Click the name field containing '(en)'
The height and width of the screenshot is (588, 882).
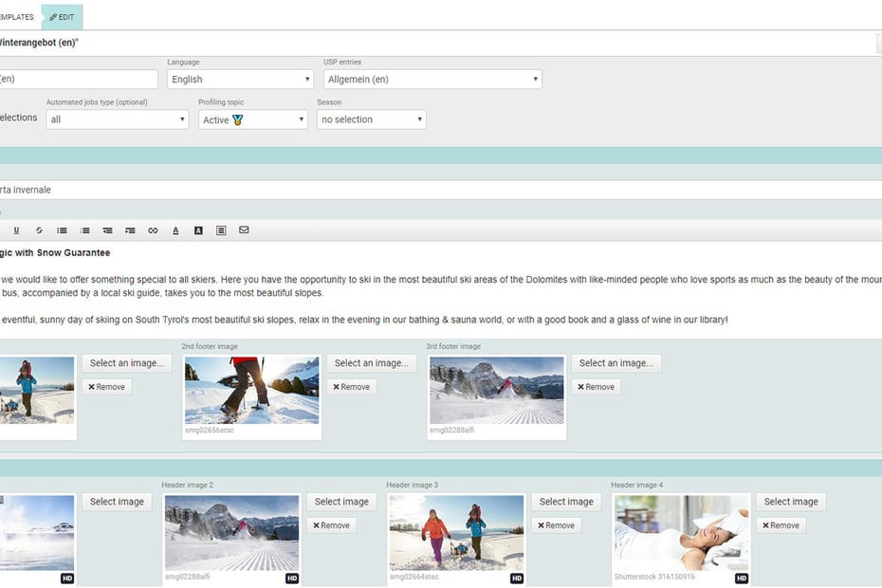point(79,79)
